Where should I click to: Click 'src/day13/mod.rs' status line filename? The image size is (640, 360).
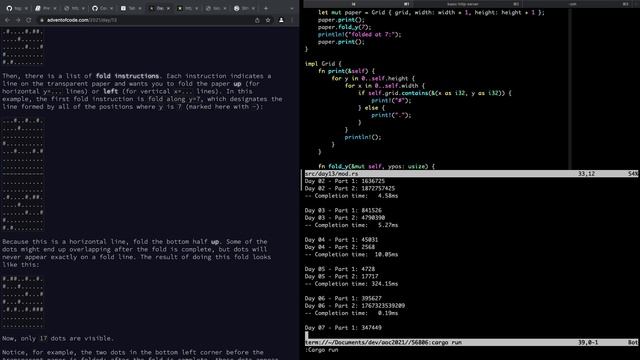[331, 174]
